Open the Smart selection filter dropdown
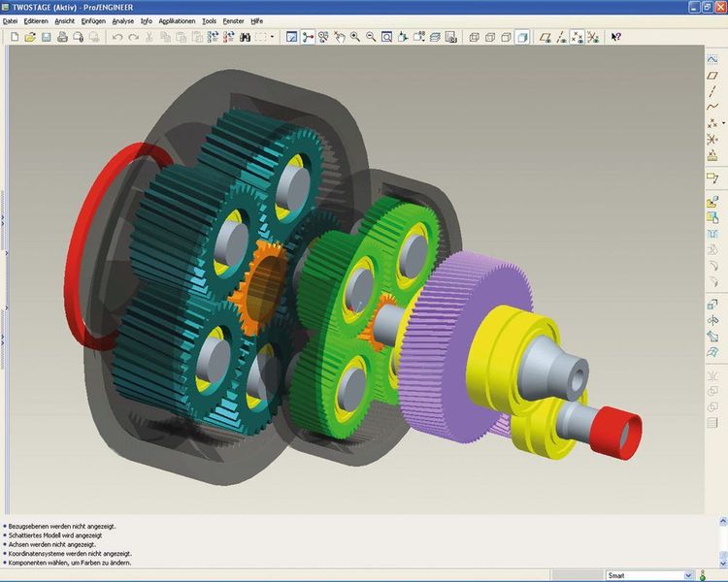The height and width of the screenshot is (582, 728). point(688,575)
